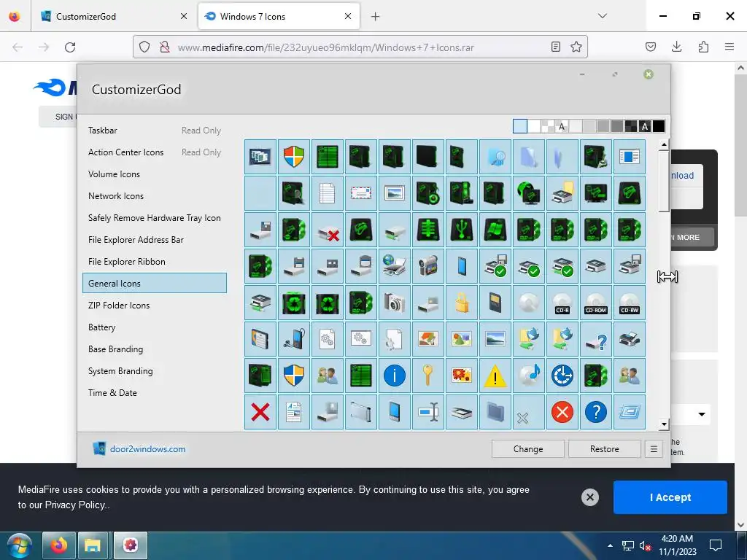The image size is (747, 560).
Task: Open the Battery category
Action: (155, 327)
